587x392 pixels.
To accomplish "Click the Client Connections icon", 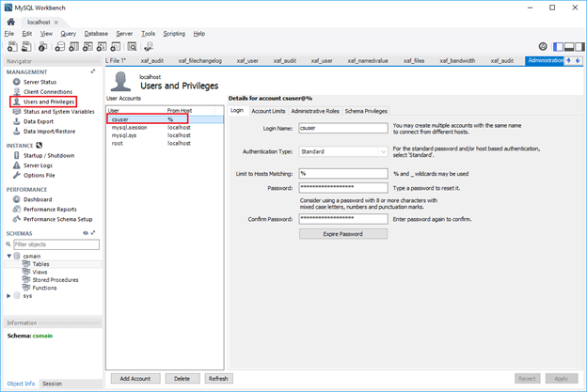I will tap(17, 91).
